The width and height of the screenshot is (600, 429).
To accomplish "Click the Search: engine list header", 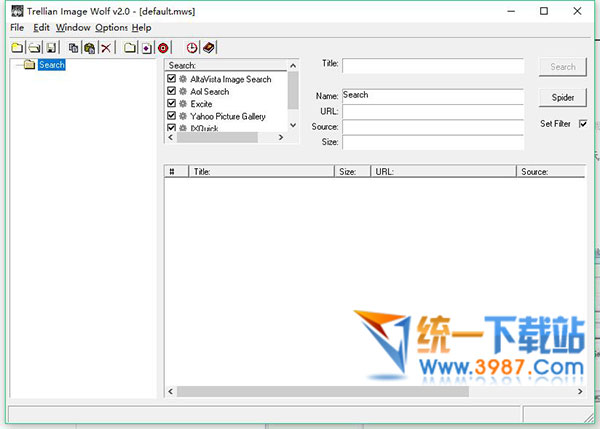I will coord(226,65).
